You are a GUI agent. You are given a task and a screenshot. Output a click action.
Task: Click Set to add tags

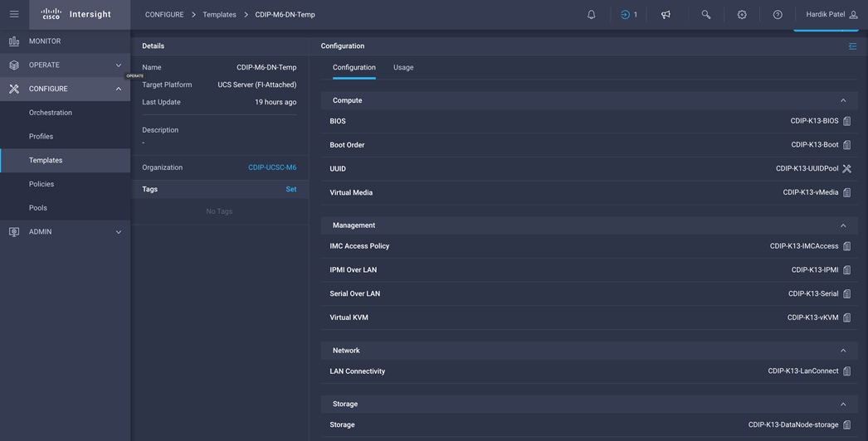click(x=291, y=189)
